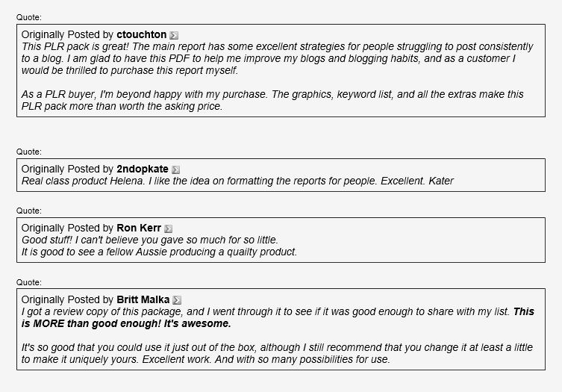
Task: Click the Britt Malka username
Action: coord(143,299)
